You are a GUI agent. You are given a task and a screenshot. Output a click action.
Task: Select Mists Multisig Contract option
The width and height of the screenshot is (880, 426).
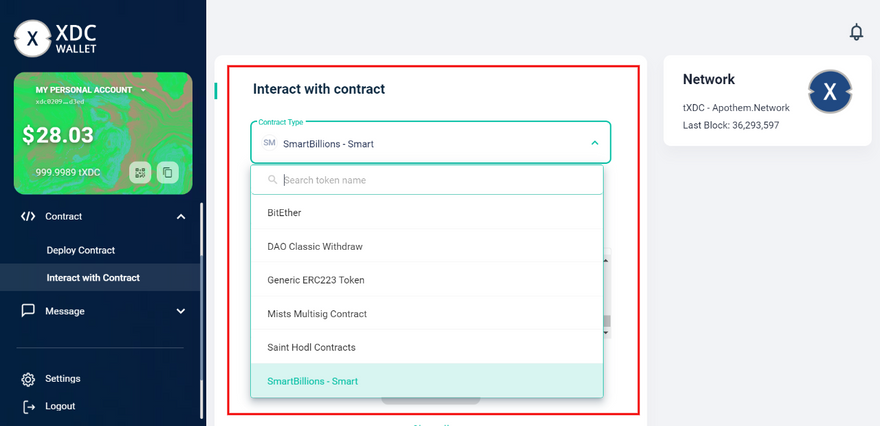317,314
